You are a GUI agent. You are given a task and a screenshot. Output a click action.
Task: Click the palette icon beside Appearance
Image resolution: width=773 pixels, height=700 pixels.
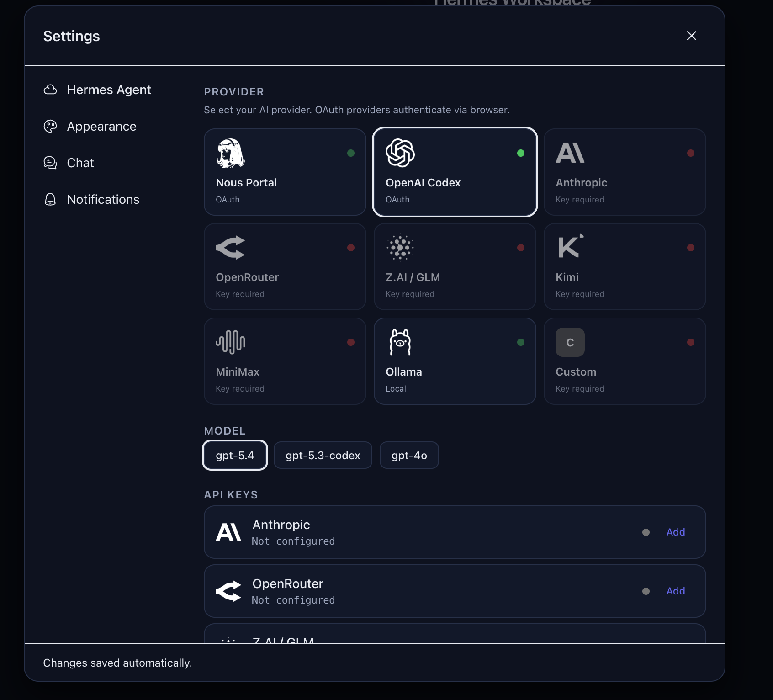coord(50,126)
